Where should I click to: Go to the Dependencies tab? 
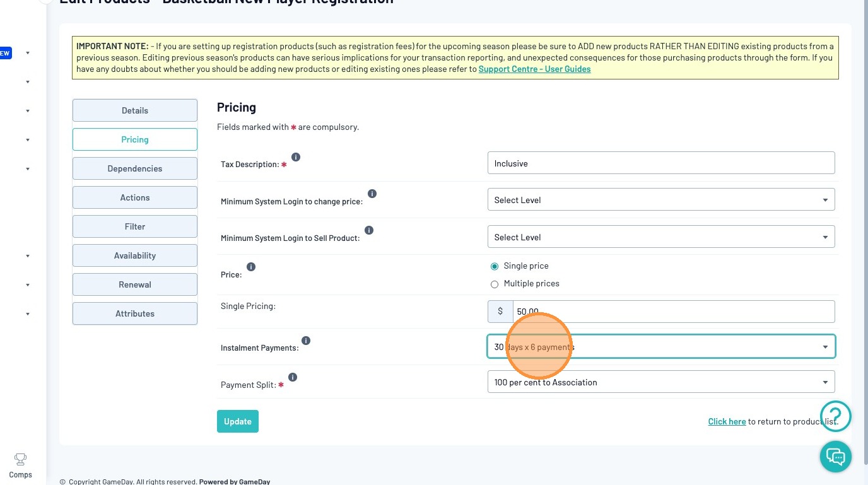[x=135, y=168]
